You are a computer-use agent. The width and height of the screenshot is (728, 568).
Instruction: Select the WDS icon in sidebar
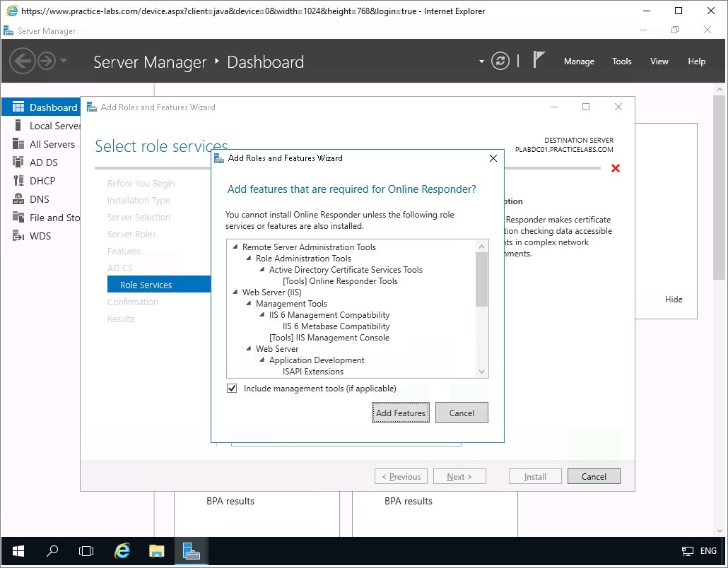coord(18,236)
